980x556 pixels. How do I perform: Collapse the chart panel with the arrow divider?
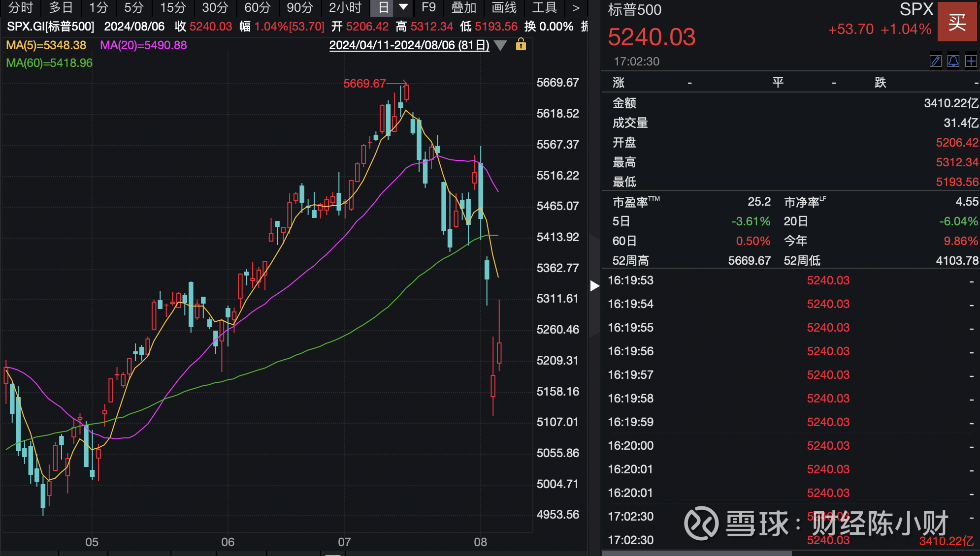click(x=594, y=285)
